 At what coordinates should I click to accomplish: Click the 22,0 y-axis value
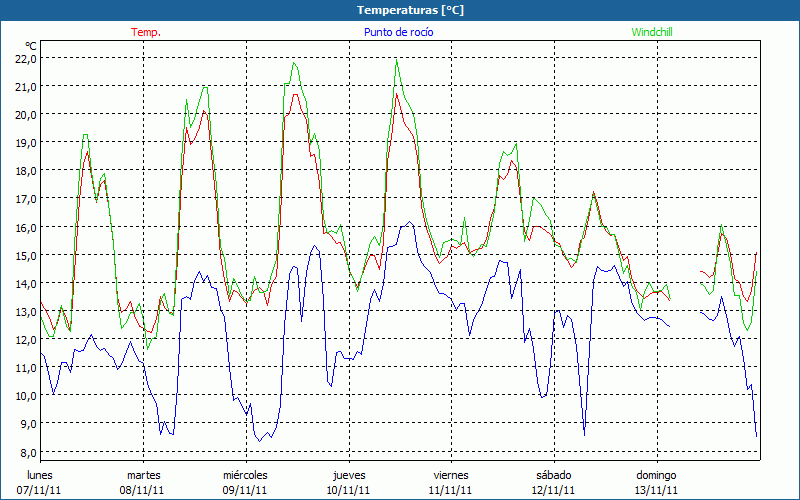25,58
